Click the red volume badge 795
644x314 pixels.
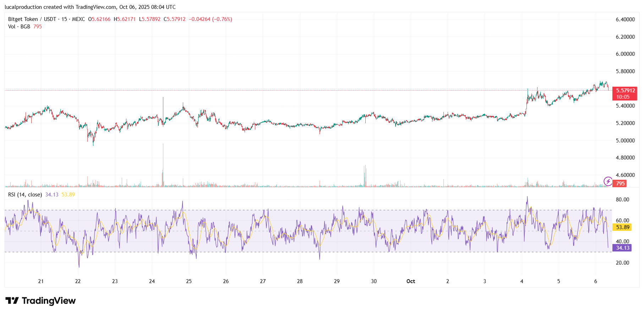tap(620, 184)
